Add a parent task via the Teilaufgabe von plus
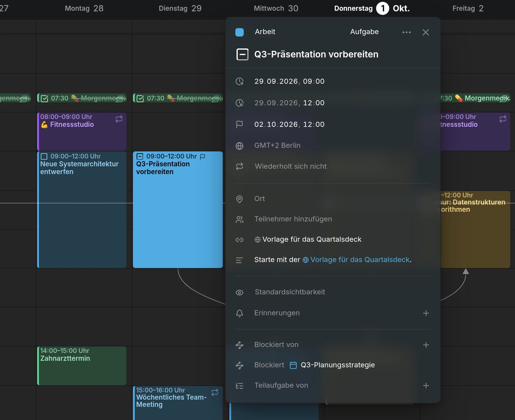Screen dimensions: 515x420 [x=426, y=386]
